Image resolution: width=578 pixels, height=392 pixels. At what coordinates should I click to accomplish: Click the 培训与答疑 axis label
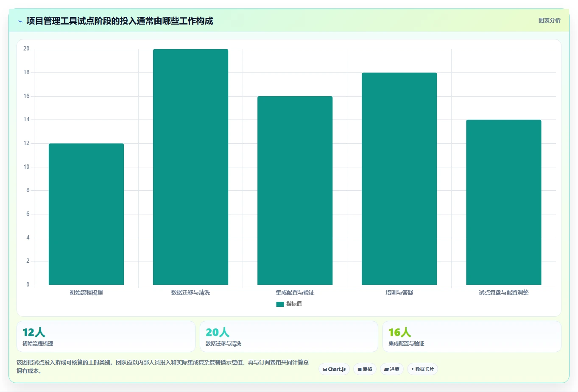click(399, 292)
